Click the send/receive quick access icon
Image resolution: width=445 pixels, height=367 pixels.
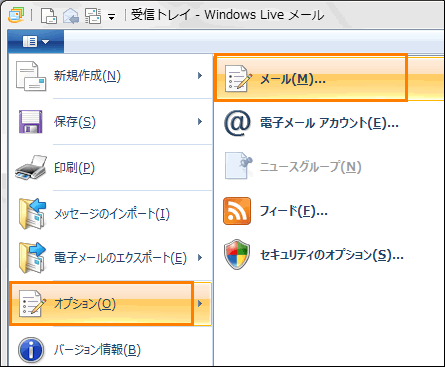click(x=93, y=16)
